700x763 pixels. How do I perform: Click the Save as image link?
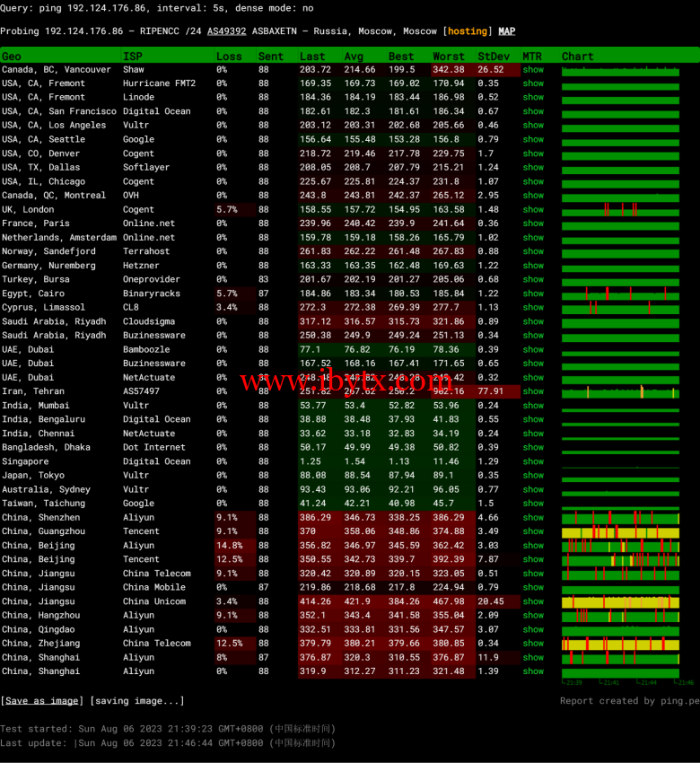[x=42, y=701]
